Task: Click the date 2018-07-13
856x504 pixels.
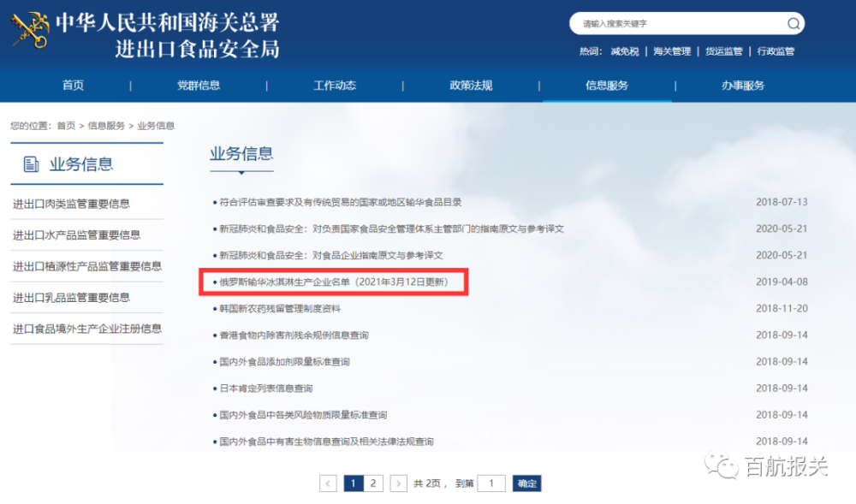Action: (782, 202)
